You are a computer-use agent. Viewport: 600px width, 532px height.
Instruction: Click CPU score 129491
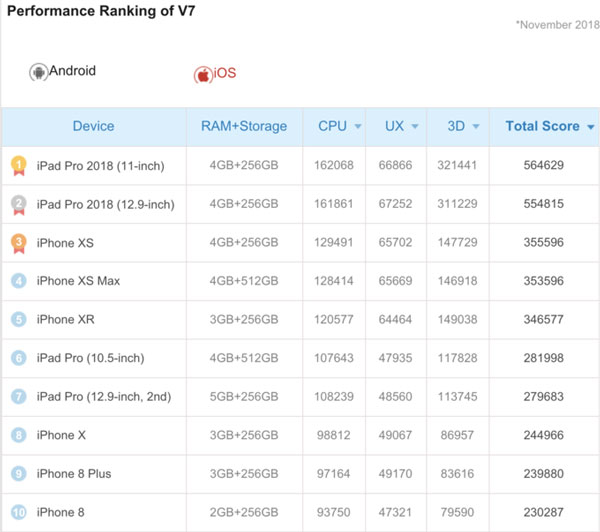[x=334, y=242]
